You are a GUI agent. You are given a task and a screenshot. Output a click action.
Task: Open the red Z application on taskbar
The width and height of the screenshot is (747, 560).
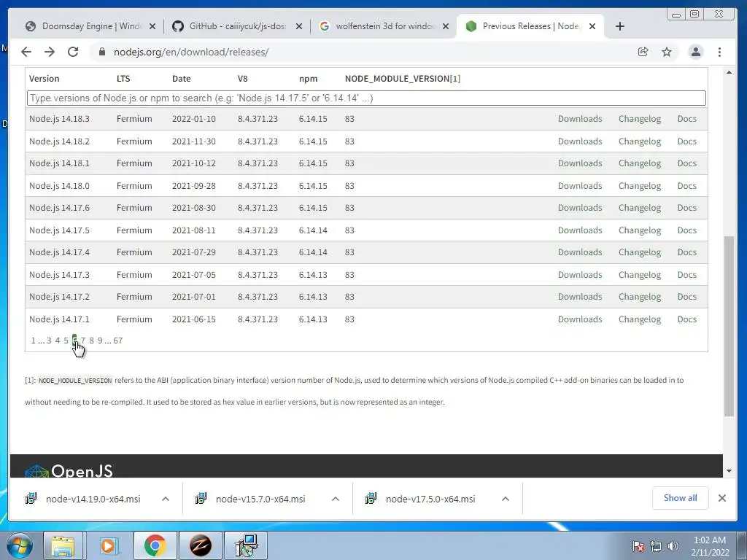201,545
